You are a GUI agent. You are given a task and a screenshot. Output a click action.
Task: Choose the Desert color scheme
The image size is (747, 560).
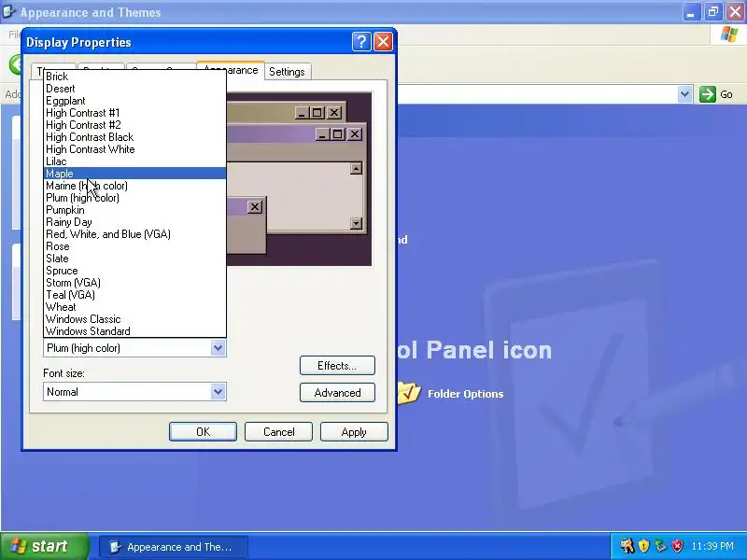[134, 89]
